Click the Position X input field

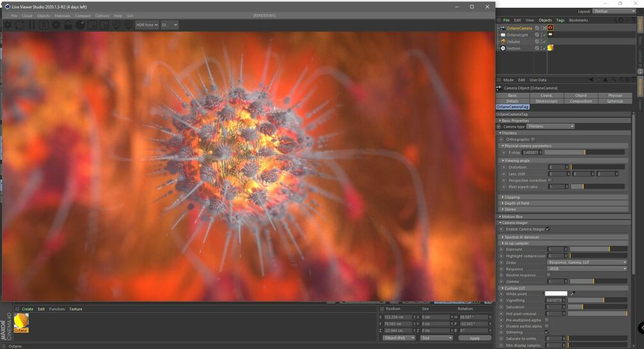pyautogui.click(x=397, y=317)
